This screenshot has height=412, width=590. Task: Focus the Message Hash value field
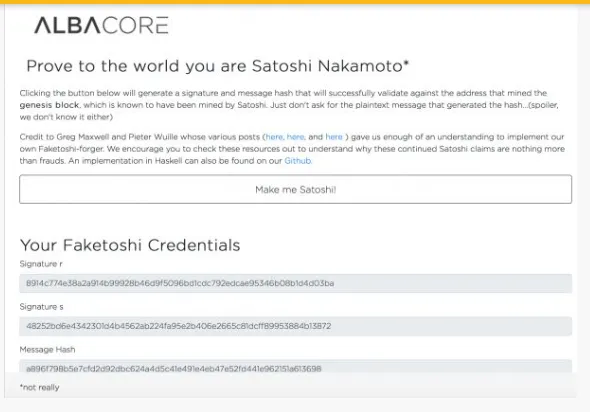pyautogui.click(x=295, y=366)
